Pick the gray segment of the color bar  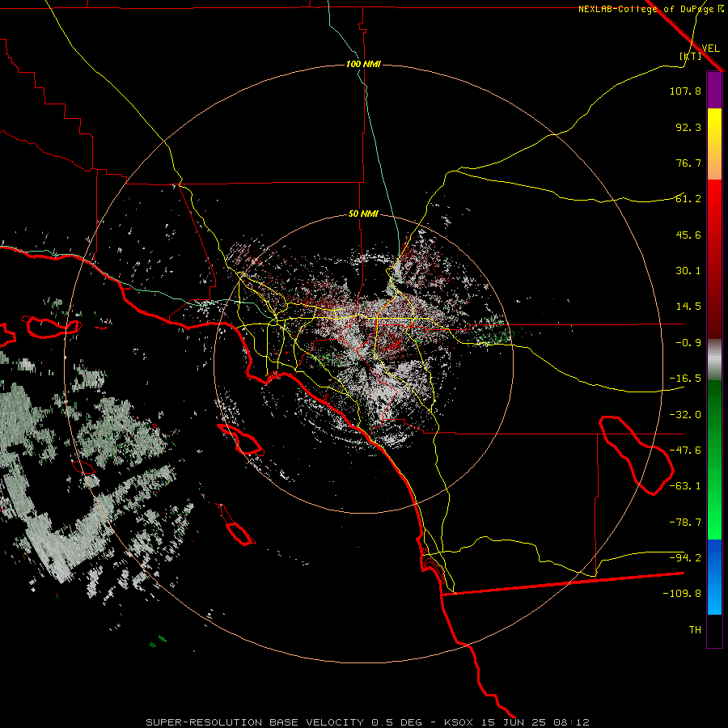[x=714, y=360]
